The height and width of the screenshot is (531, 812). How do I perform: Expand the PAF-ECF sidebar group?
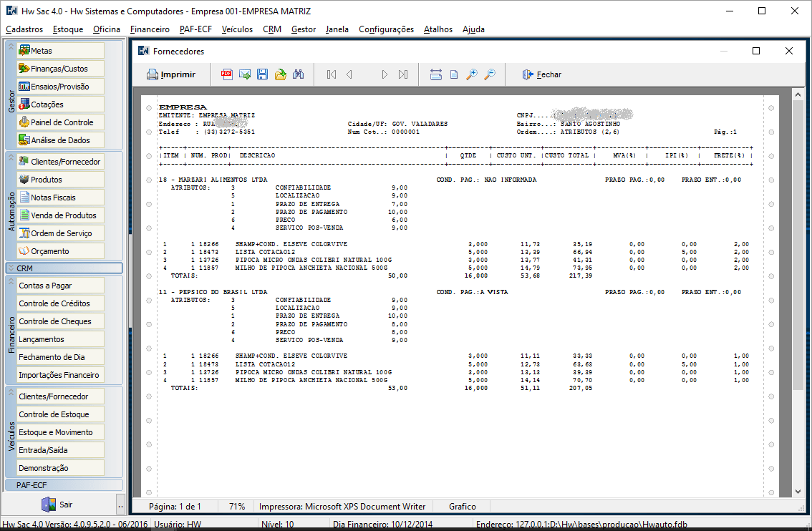64,485
